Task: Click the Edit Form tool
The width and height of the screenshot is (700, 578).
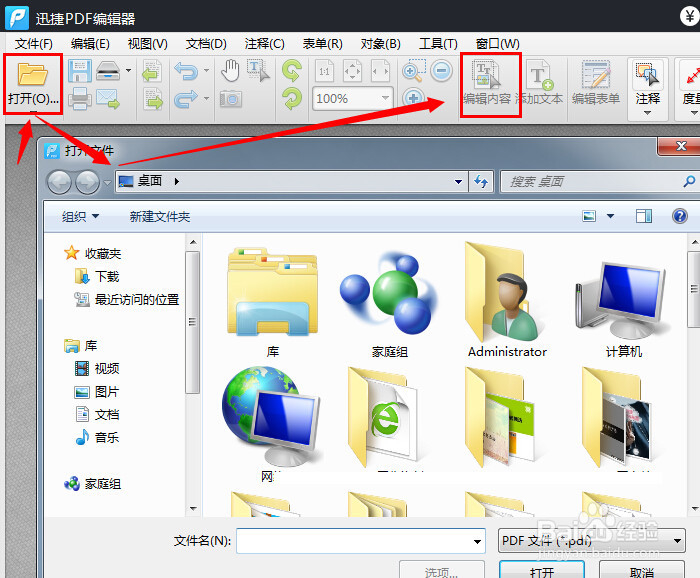Action: pos(596,84)
